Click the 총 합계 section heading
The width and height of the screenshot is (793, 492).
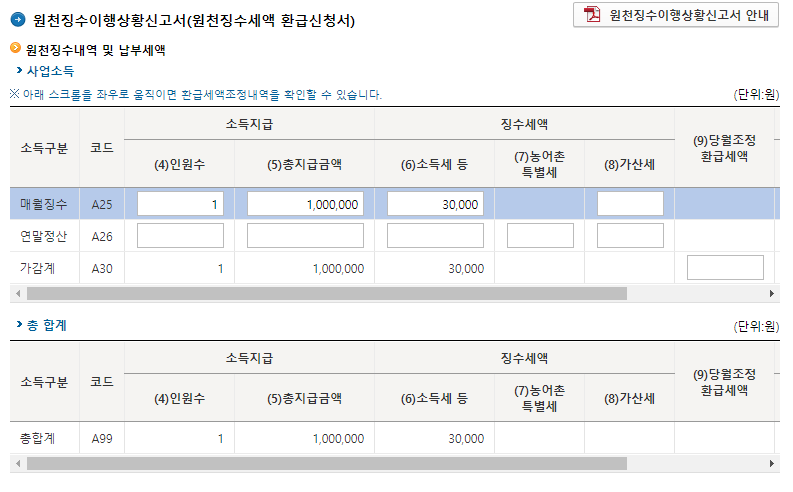[47, 325]
